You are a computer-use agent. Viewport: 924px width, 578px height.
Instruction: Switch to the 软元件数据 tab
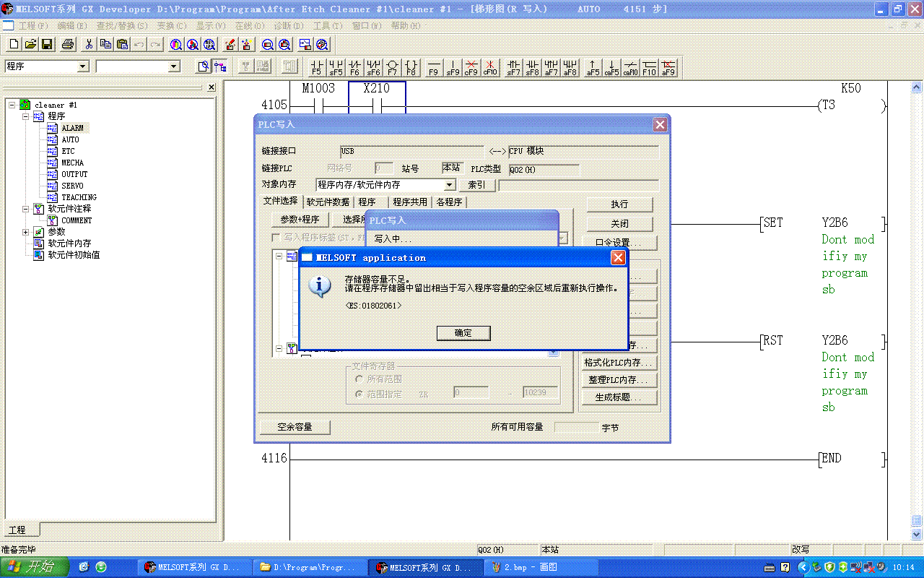pos(328,202)
